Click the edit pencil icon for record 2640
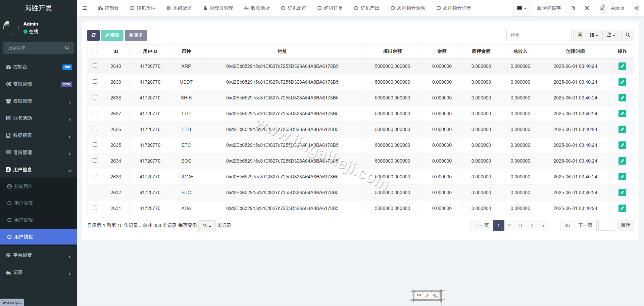 (622, 66)
